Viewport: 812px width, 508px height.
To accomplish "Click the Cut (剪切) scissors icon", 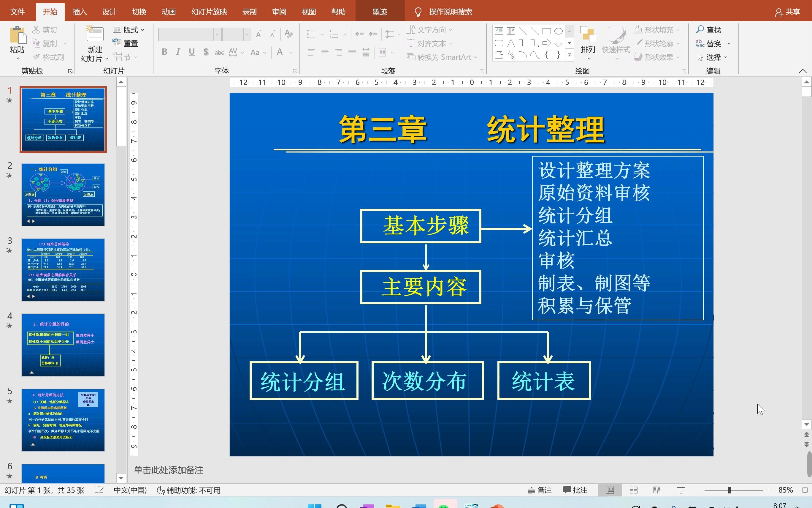I will coord(36,30).
